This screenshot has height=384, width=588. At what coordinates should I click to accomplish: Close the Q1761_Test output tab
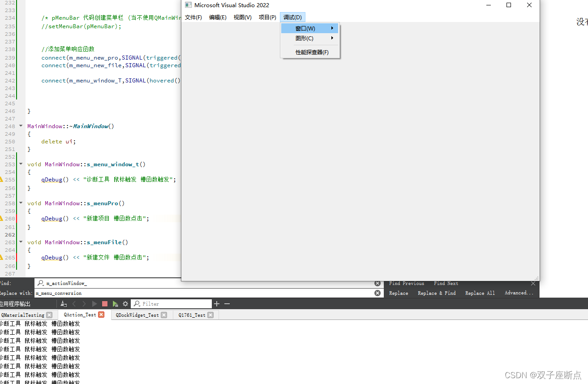point(210,315)
